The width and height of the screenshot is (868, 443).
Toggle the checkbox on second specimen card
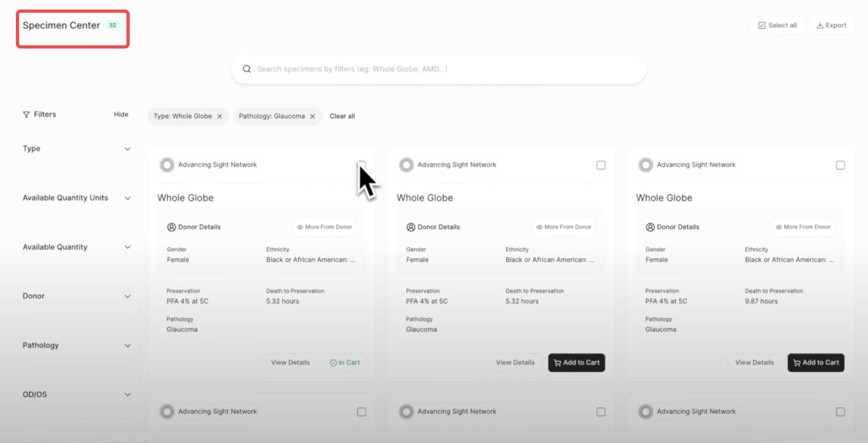pyautogui.click(x=600, y=165)
